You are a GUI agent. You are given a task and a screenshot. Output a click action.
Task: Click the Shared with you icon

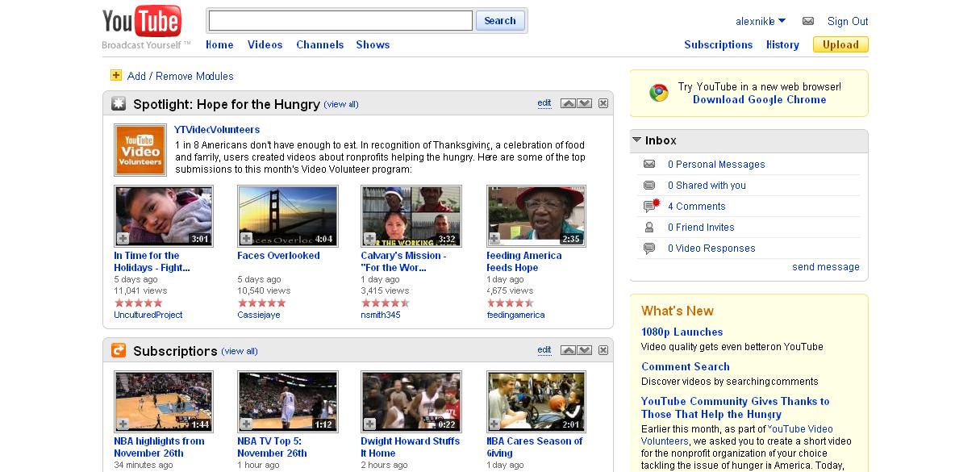pyautogui.click(x=649, y=185)
